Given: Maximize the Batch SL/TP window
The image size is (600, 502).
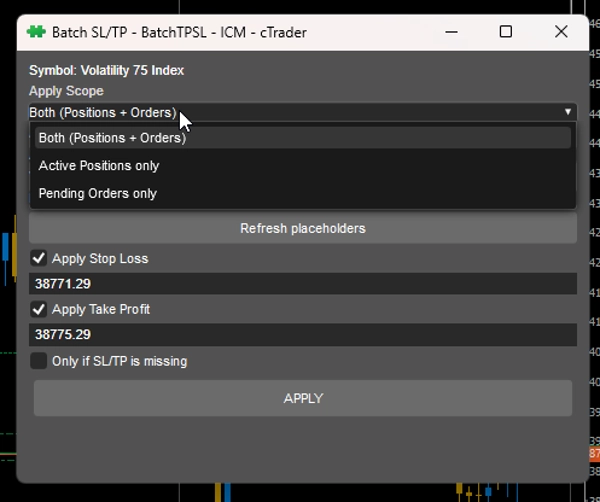Looking at the screenshot, I should (506, 32).
